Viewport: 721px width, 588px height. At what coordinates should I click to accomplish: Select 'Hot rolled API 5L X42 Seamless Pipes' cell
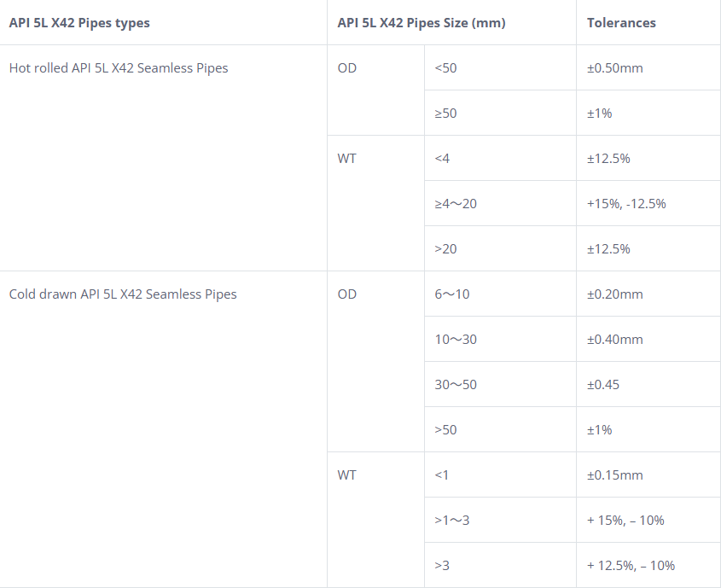point(119,68)
